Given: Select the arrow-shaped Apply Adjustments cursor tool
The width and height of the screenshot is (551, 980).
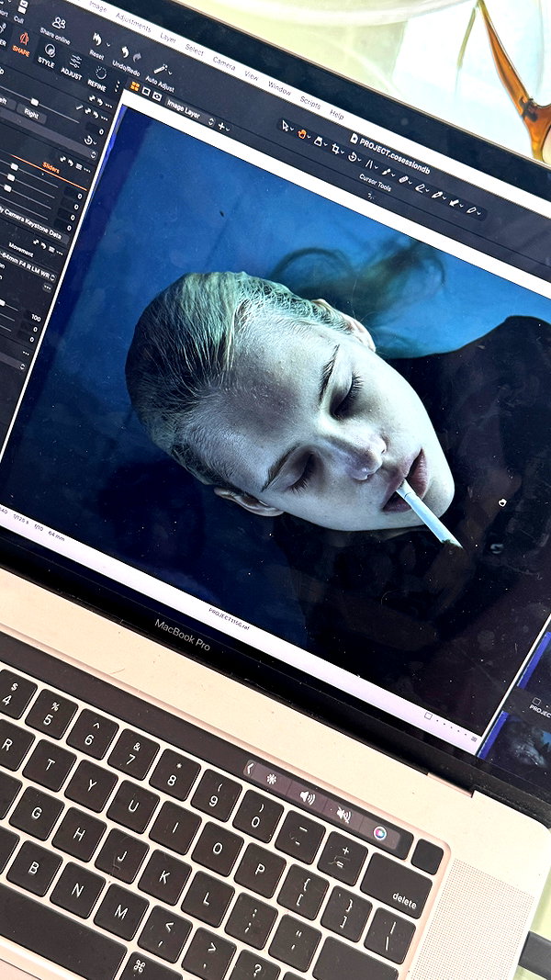Looking at the screenshot, I should 454,202.
